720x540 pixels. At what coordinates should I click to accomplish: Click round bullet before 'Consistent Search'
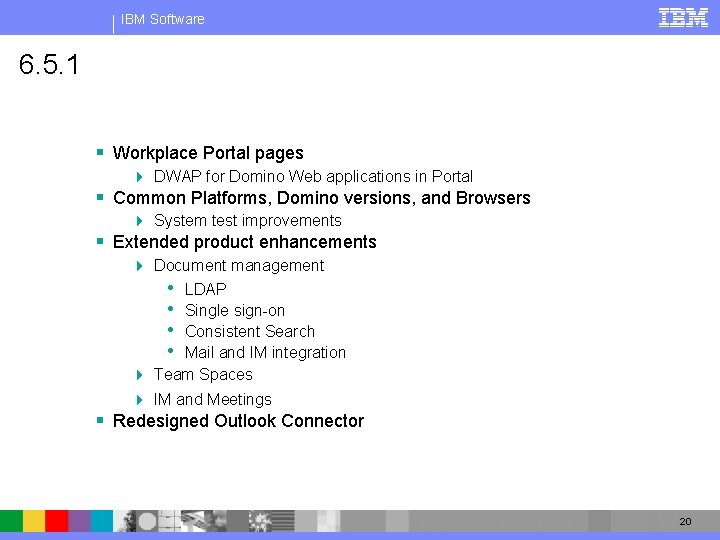(x=171, y=330)
